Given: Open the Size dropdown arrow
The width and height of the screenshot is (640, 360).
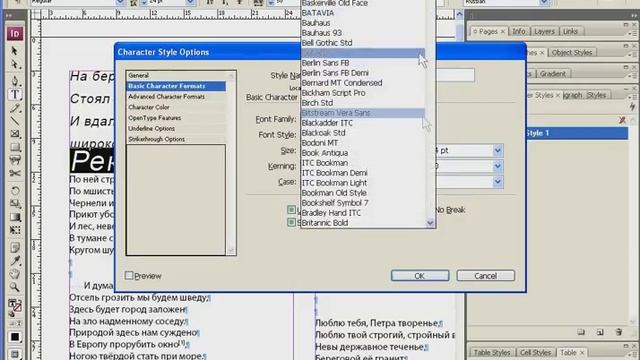Looking at the screenshot, I should [x=498, y=151].
